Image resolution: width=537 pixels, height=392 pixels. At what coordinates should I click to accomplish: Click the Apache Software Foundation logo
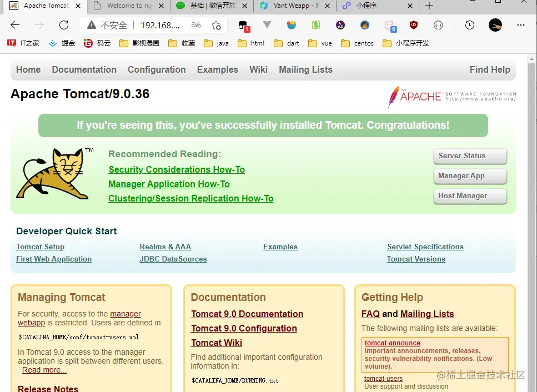[451, 97]
